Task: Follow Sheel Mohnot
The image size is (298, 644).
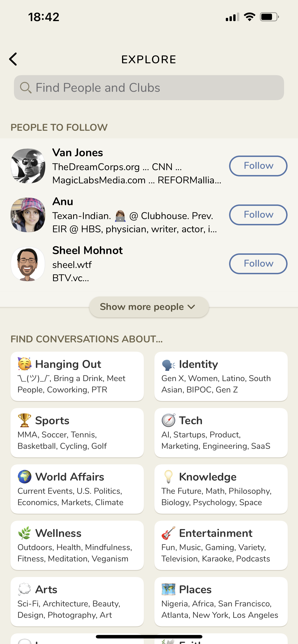Action: 258,264
